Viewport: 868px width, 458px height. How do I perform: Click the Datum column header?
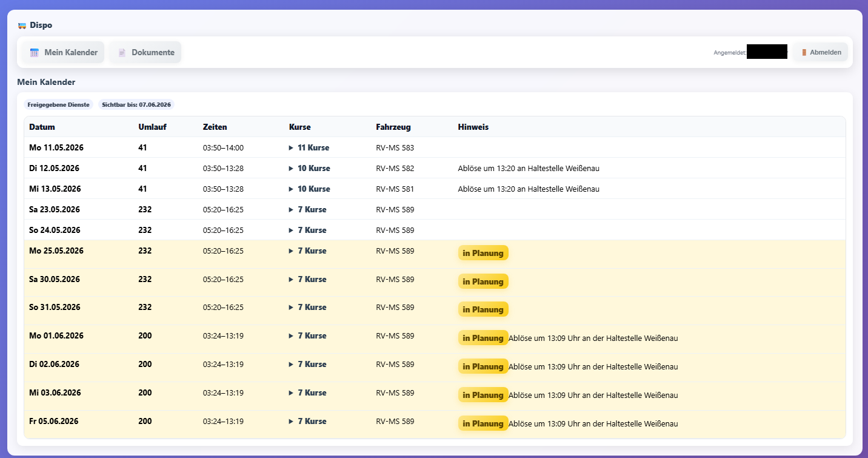[x=42, y=127]
